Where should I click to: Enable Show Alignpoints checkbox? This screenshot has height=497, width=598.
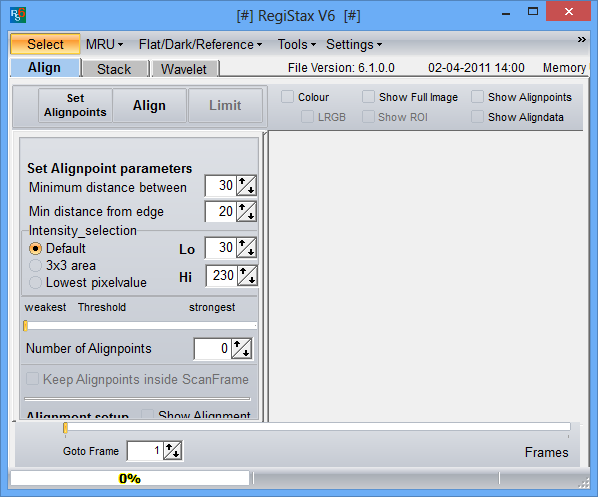(x=477, y=97)
